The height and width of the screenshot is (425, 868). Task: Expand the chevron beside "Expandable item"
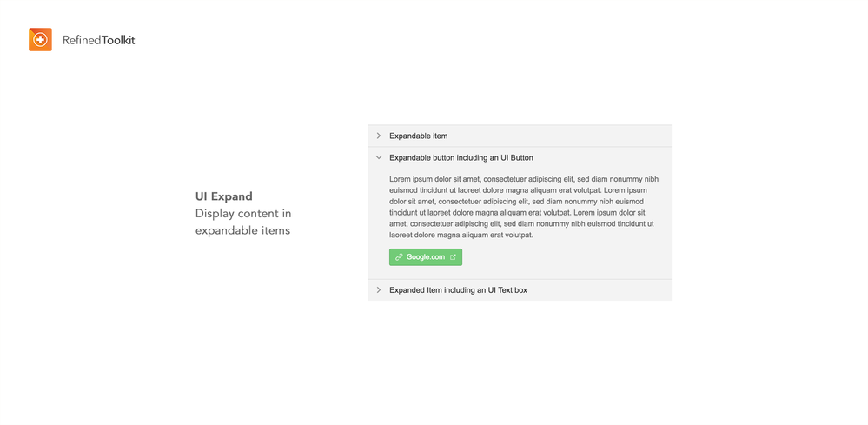click(x=379, y=136)
